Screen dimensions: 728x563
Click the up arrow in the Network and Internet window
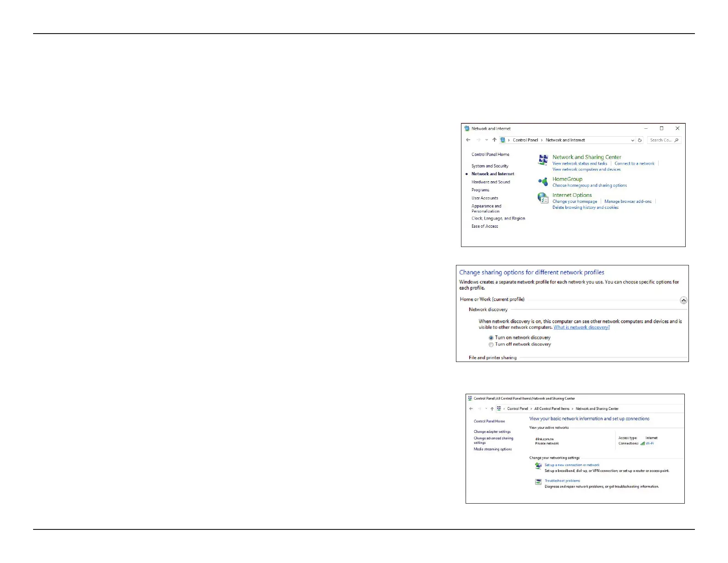495,140
